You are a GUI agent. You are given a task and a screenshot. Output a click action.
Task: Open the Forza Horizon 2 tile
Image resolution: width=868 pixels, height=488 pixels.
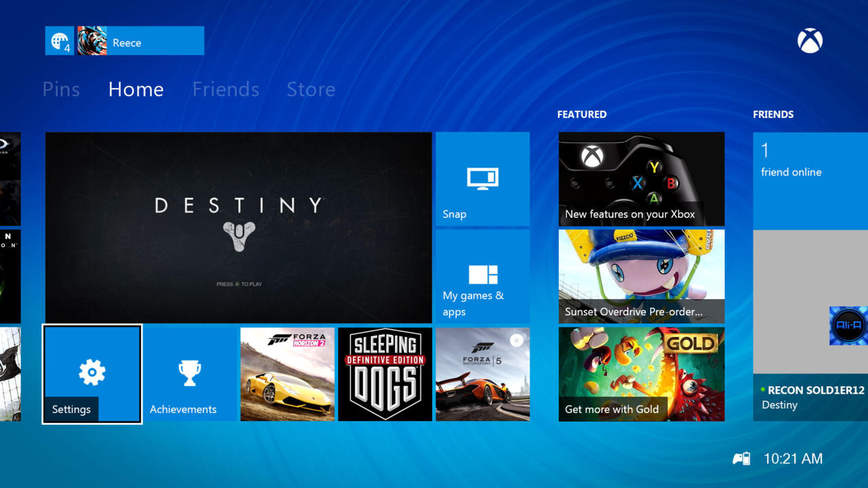pyautogui.click(x=288, y=374)
